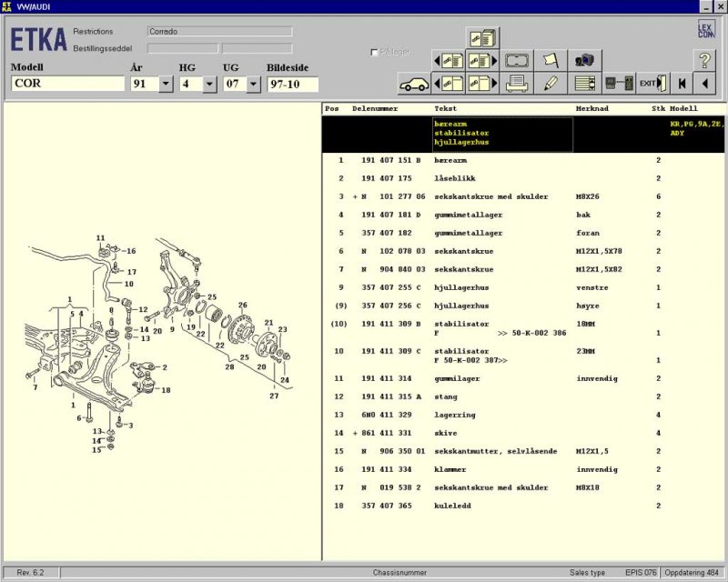Click the pencil edit icon
The width and height of the screenshot is (728, 582).
point(551,84)
